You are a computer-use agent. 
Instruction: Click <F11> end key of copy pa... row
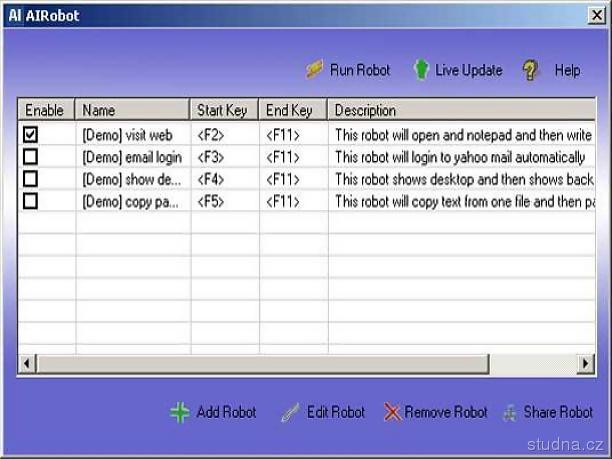[x=283, y=202]
